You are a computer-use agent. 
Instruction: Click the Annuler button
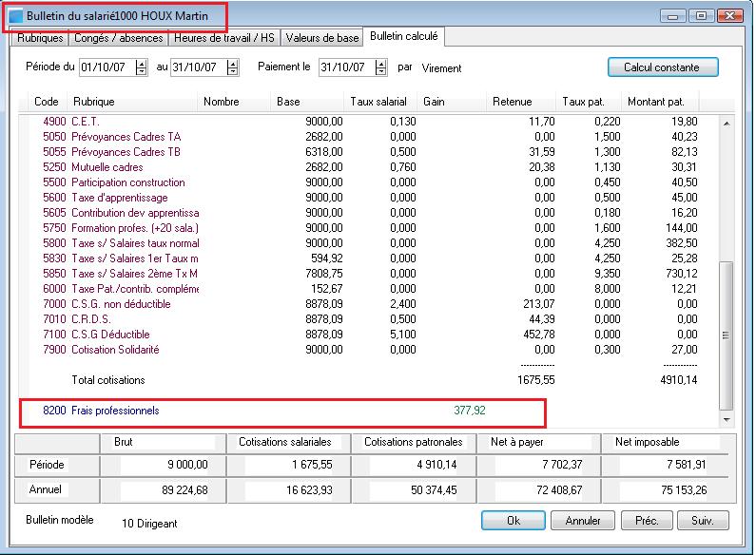[583, 521]
